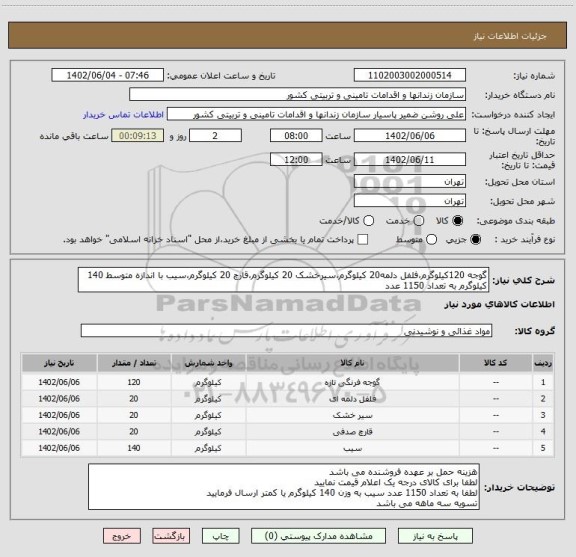Click the quantity 120 cell
The image size is (576, 557).
pyautogui.click(x=134, y=382)
